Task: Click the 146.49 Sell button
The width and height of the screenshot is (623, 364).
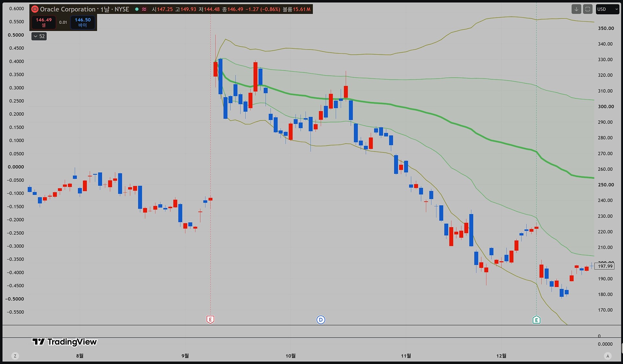Action: (44, 22)
